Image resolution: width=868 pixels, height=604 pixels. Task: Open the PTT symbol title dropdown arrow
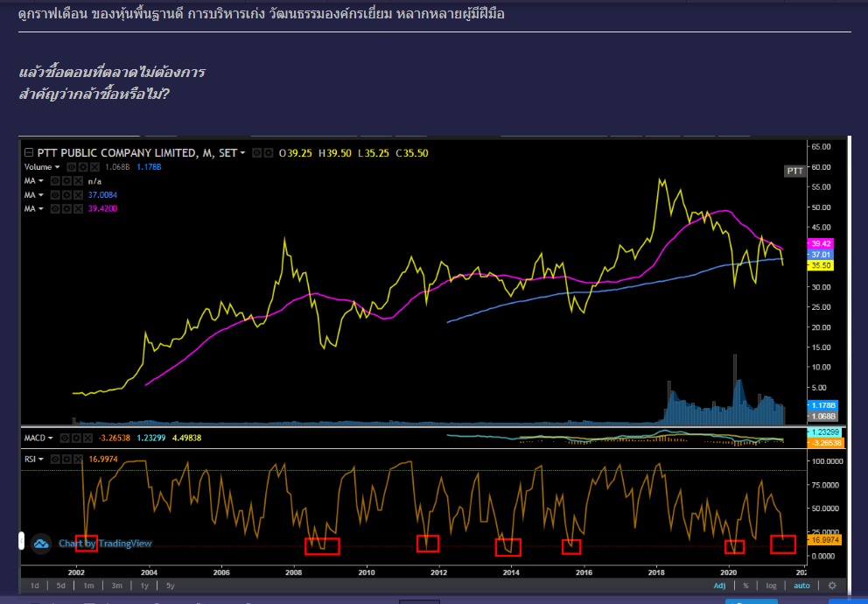242,153
